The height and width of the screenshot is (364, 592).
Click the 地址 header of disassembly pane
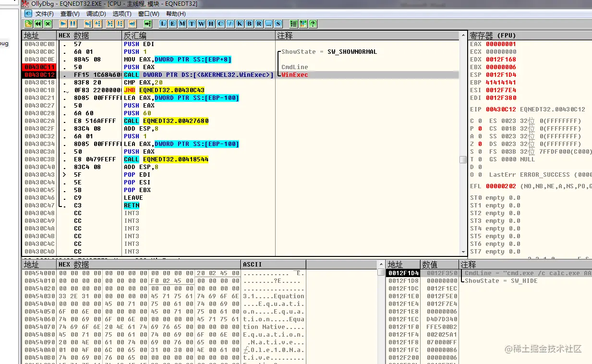click(x=39, y=36)
